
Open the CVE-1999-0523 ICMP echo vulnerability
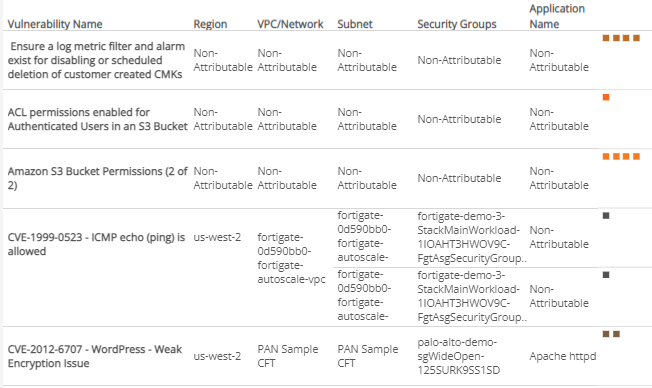point(96,244)
